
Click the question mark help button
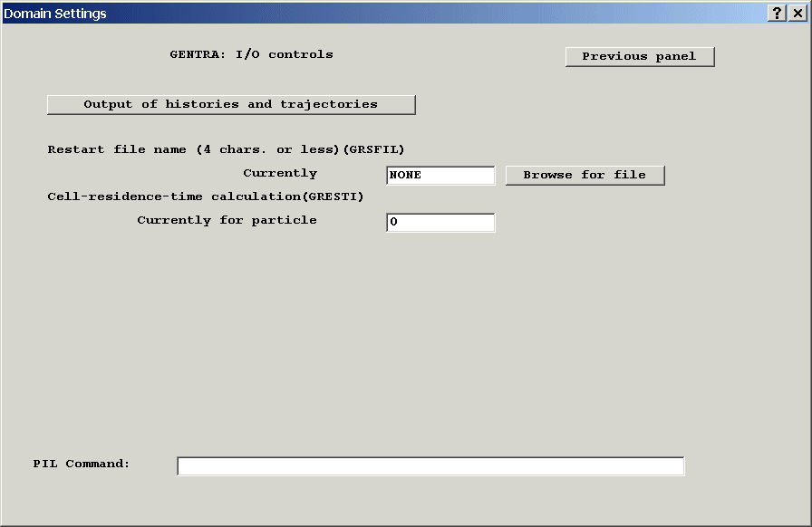pyautogui.click(x=778, y=13)
